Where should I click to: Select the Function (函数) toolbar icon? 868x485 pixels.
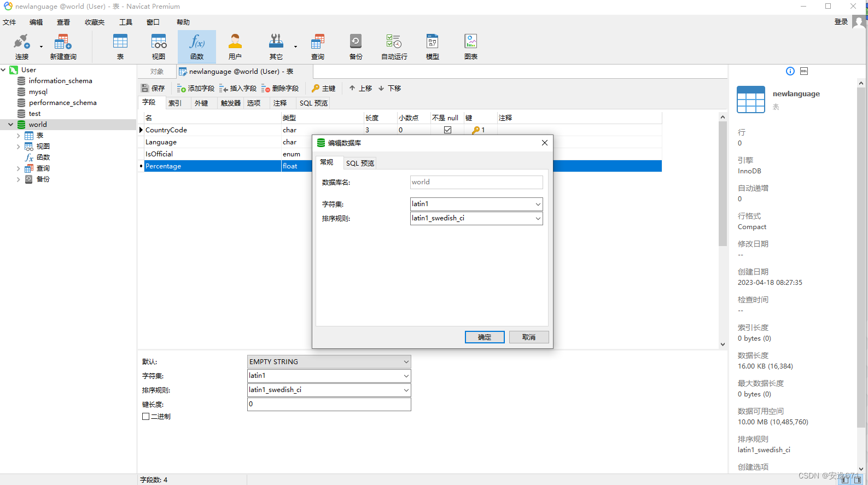point(197,46)
